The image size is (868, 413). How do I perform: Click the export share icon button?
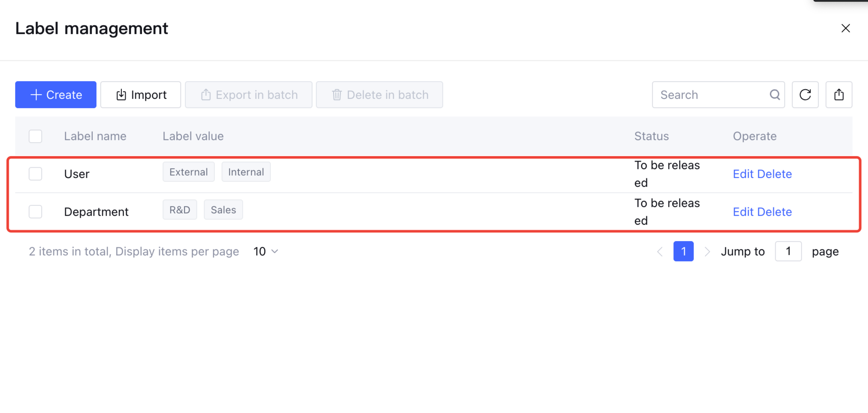[839, 95]
